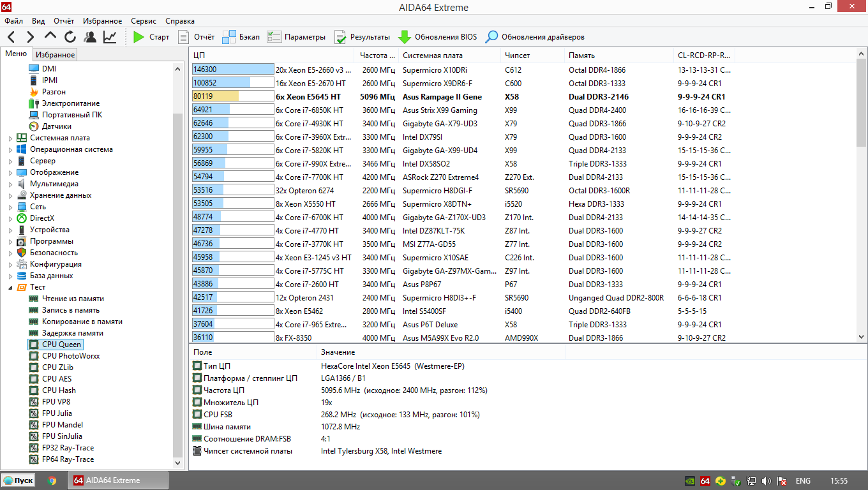Open the Избранное menu in the menu bar

pyautogui.click(x=102, y=21)
